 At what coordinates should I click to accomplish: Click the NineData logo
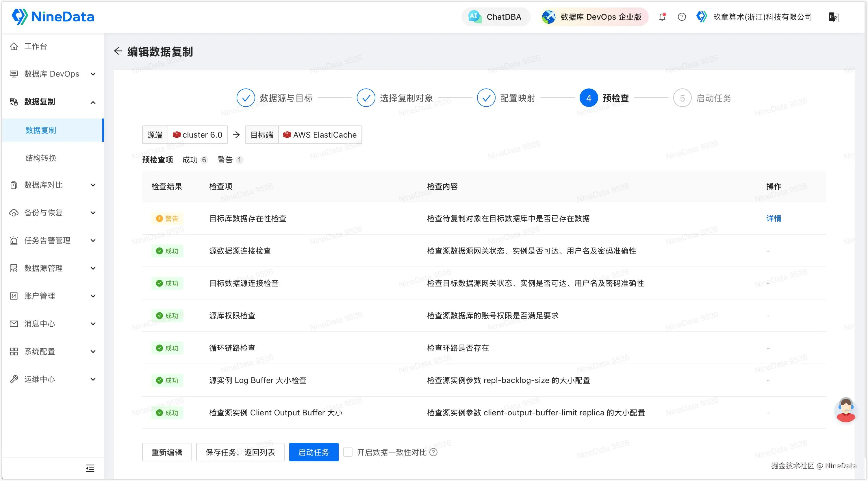pyautogui.click(x=53, y=16)
